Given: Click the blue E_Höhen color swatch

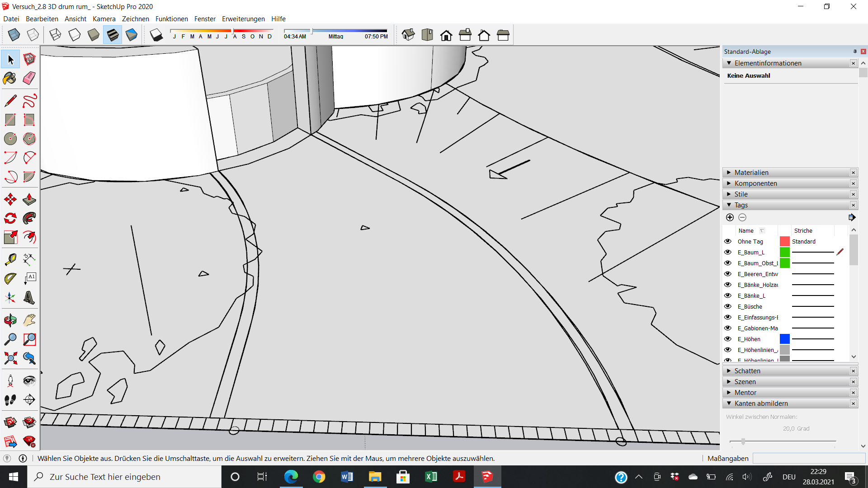Looking at the screenshot, I should 785,339.
